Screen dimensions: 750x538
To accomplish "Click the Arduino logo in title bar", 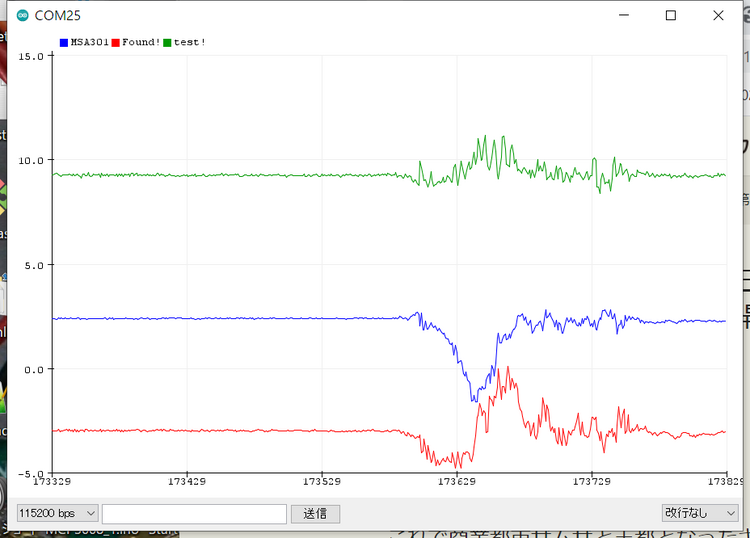I will point(22,15).
